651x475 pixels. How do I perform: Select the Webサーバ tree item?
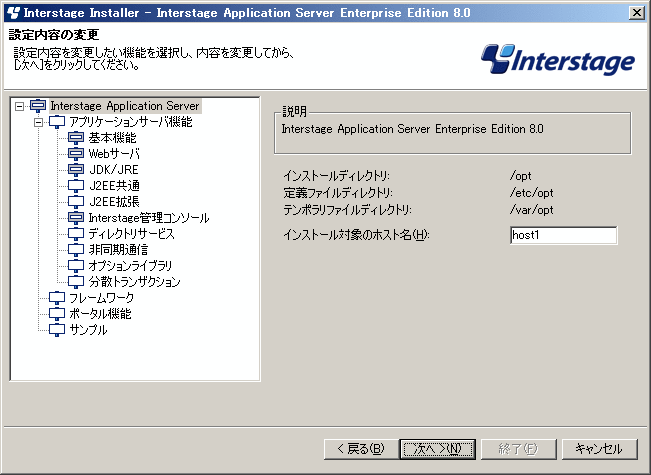pyautogui.click(x=114, y=154)
